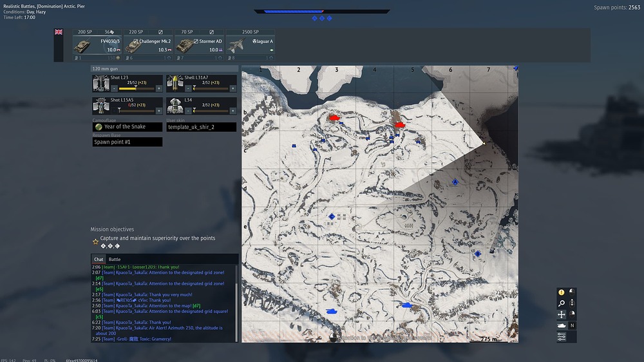Click the 36 dice counter above FV4030/3
Screen dimensions: 644x362
(x=109, y=32)
